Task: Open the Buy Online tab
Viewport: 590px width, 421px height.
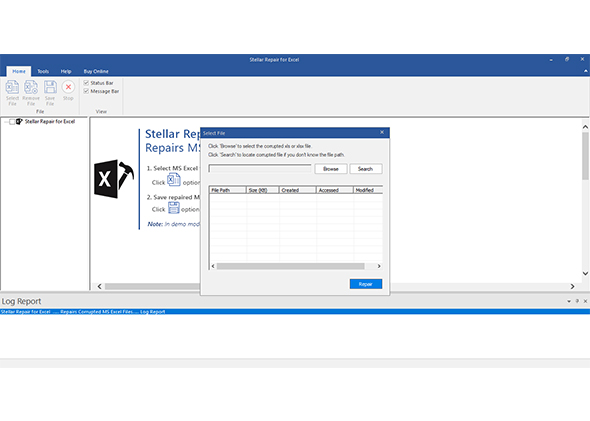Action: (96, 71)
